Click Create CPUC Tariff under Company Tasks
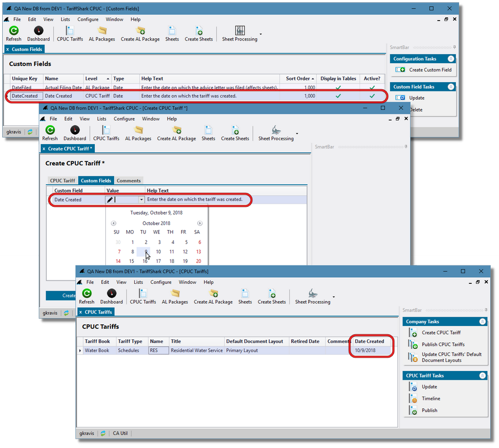This screenshot has height=448, width=499. click(x=435, y=333)
